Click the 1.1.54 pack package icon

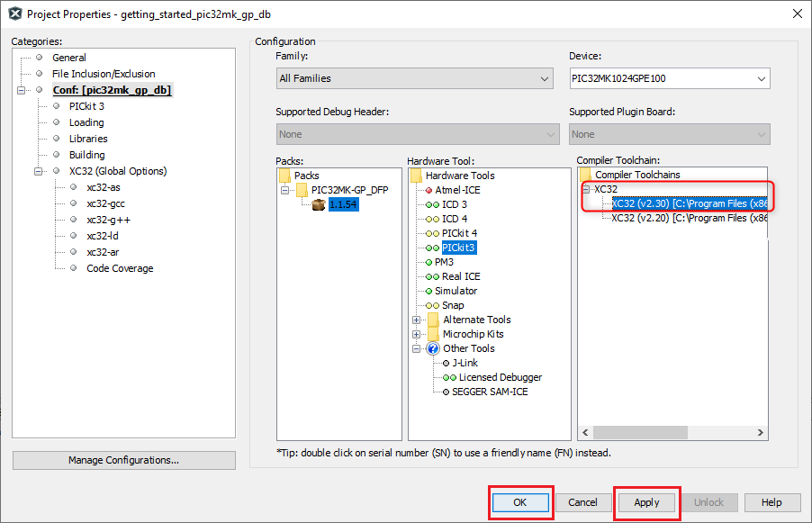(318, 204)
